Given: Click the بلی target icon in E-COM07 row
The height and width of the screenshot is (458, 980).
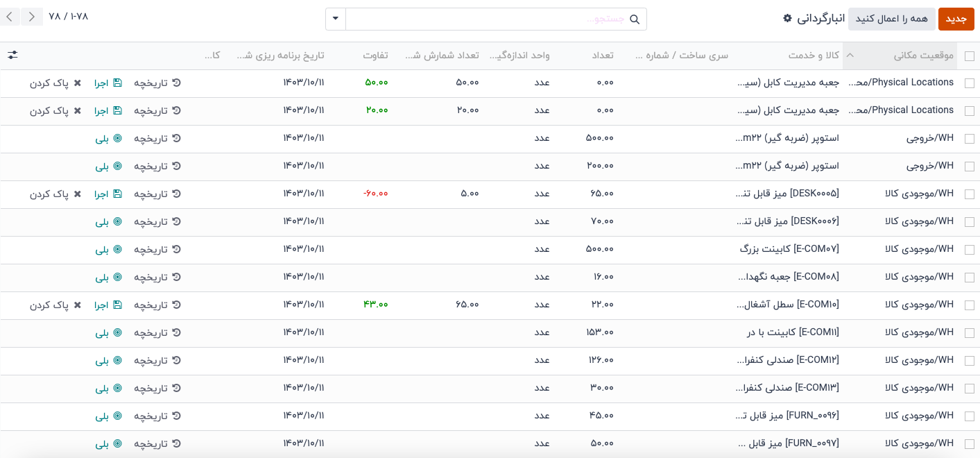Looking at the screenshot, I should 117,249.
